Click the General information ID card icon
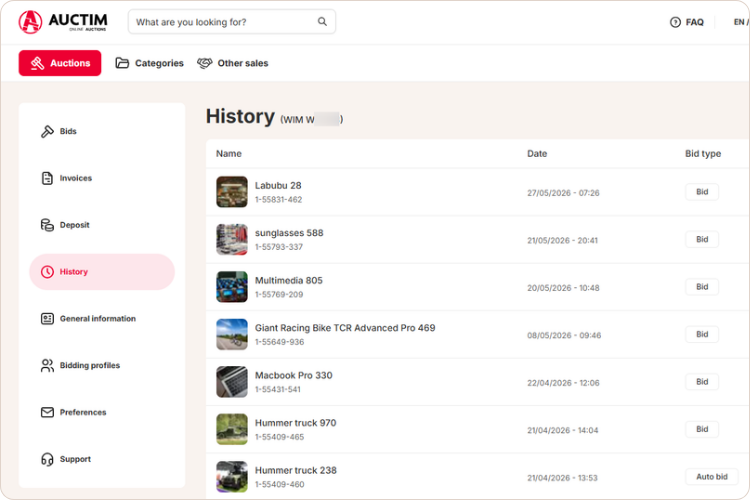The width and height of the screenshot is (750, 500). pos(47,319)
